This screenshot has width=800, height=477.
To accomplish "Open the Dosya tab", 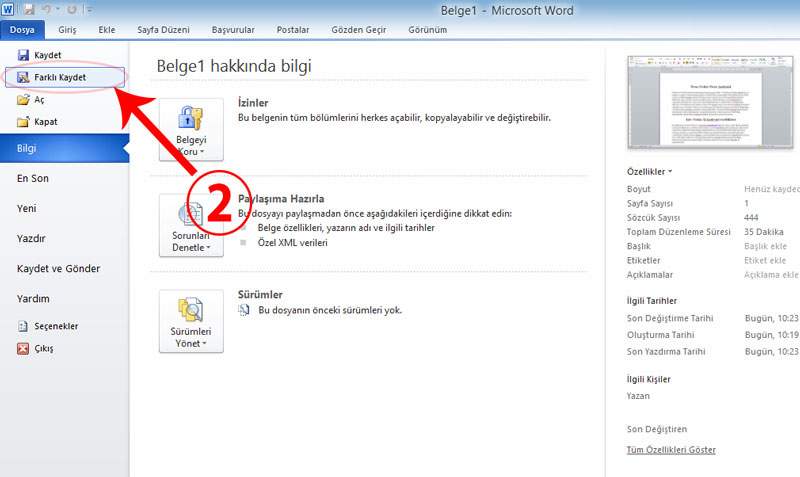I will click(22, 30).
